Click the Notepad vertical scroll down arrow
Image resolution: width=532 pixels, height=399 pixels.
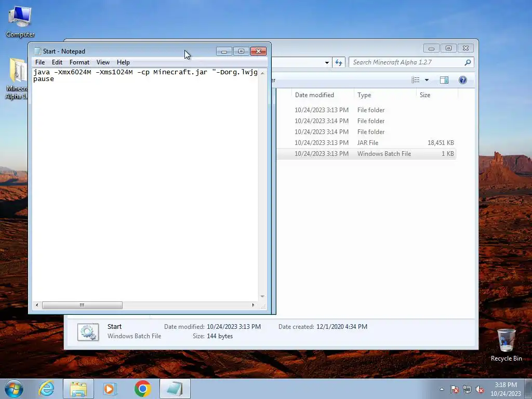pyautogui.click(x=262, y=297)
